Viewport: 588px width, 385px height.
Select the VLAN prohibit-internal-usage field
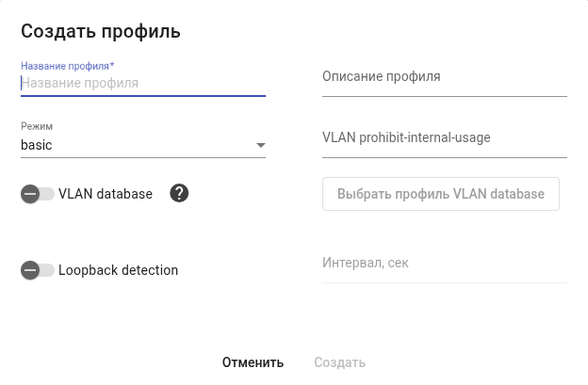(x=444, y=137)
